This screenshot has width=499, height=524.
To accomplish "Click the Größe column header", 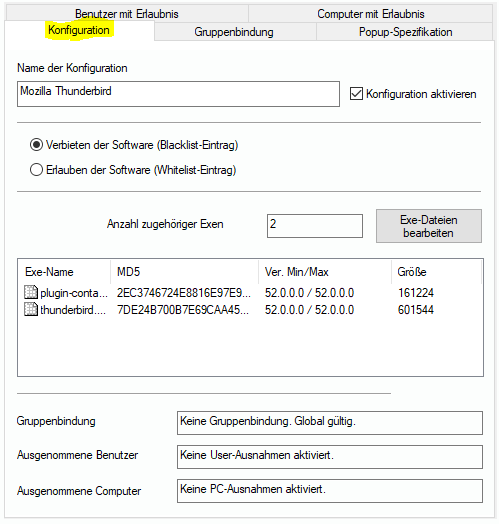I will pyautogui.click(x=436, y=272).
